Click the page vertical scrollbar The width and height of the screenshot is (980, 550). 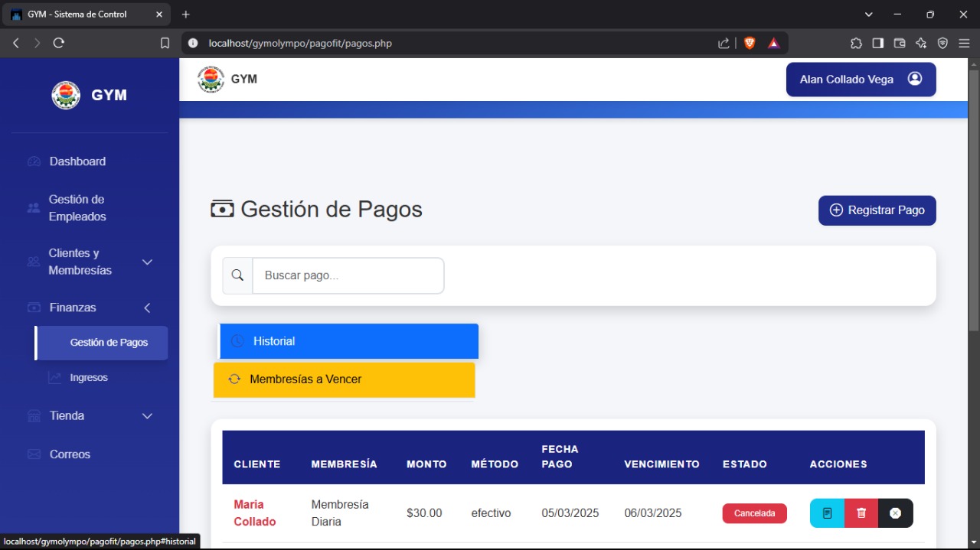(x=973, y=199)
